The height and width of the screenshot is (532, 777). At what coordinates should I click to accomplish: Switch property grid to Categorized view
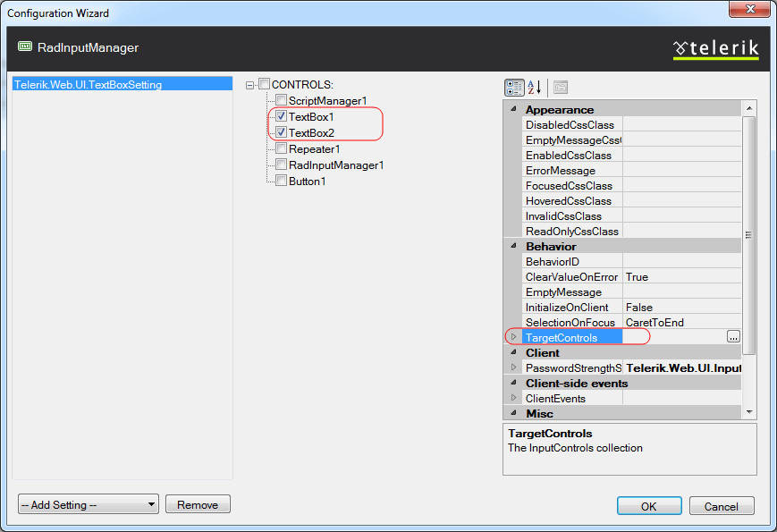pos(514,88)
